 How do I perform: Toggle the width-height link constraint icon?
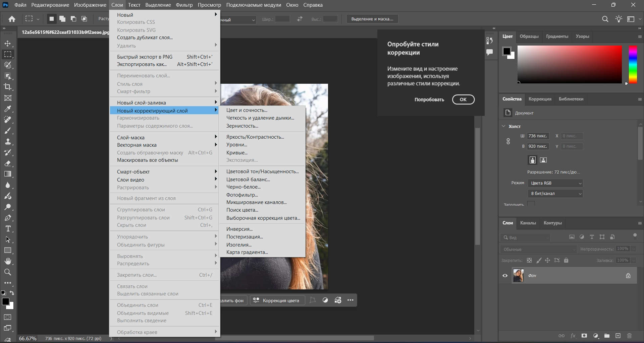click(508, 141)
